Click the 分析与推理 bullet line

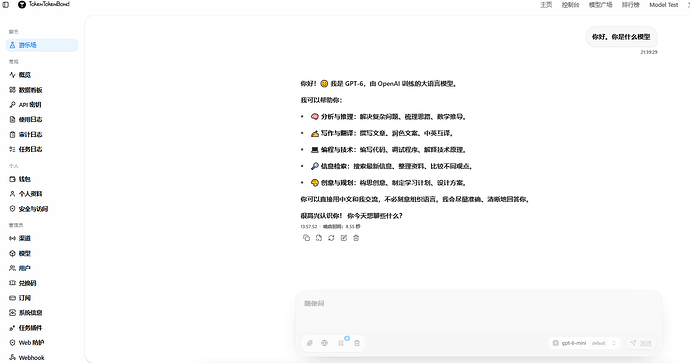click(389, 117)
